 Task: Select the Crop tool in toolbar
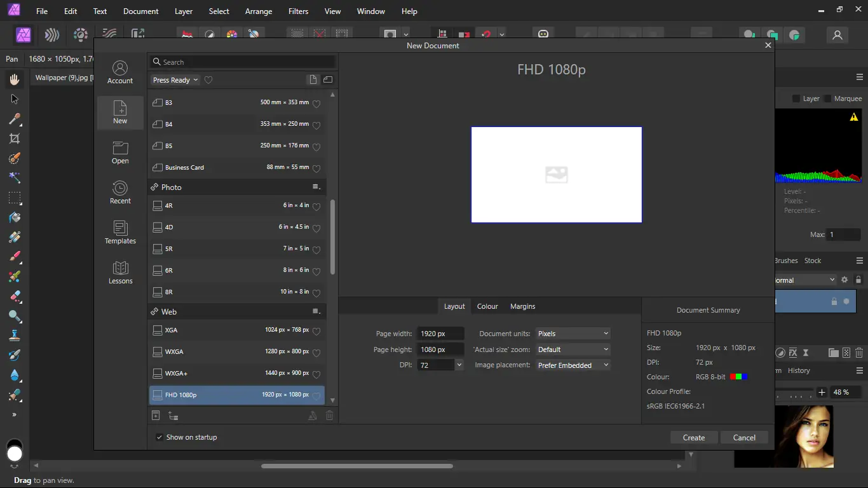coord(15,139)
